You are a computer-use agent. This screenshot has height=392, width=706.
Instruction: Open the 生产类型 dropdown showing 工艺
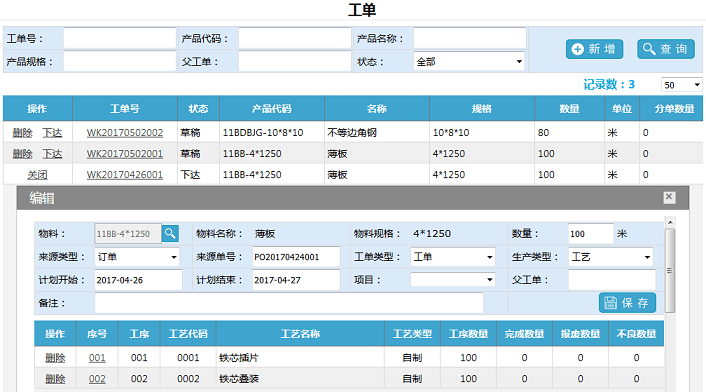[x=611, y=257]
